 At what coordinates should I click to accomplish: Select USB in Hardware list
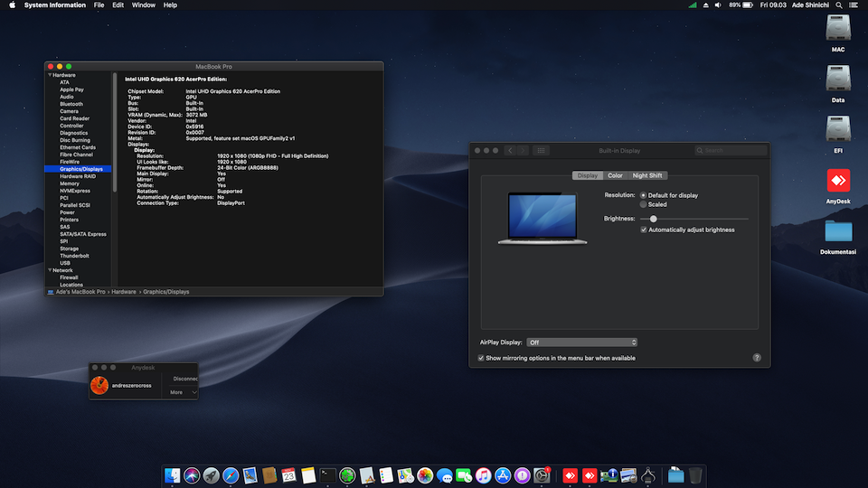[x=65, y=263]
